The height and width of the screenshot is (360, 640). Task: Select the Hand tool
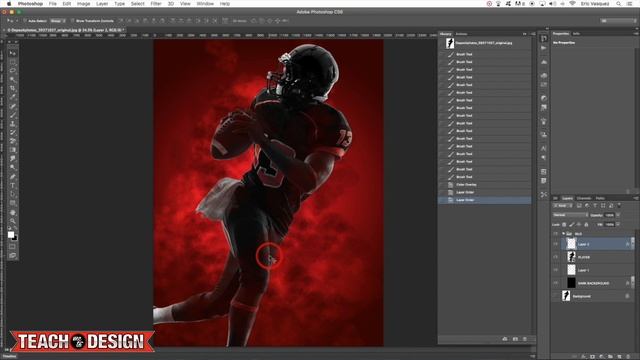point(13,213)
